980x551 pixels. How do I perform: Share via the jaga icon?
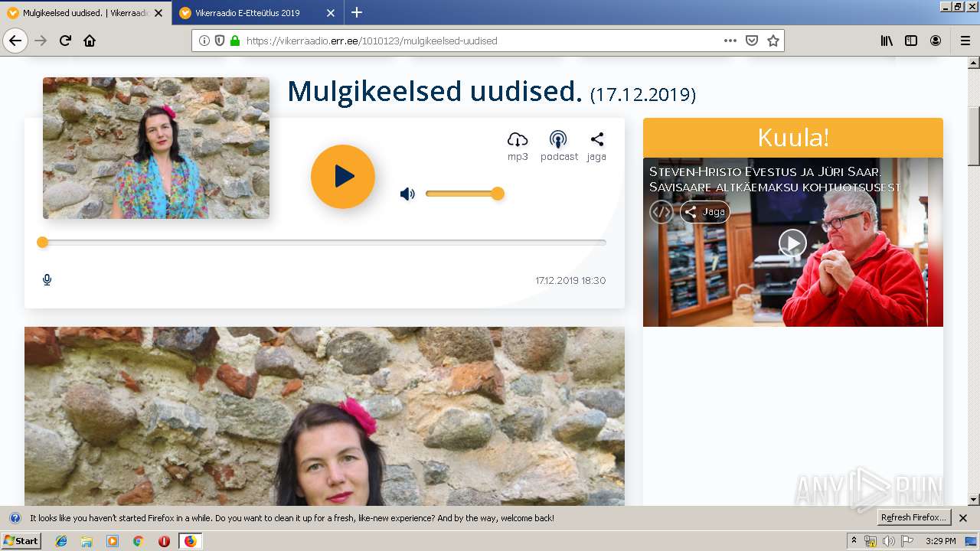(x=596, y=145)
